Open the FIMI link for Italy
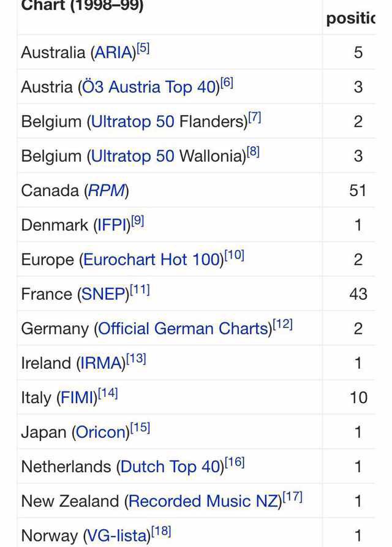The width and height of the screenshot is (392, 547). [77, 398]
